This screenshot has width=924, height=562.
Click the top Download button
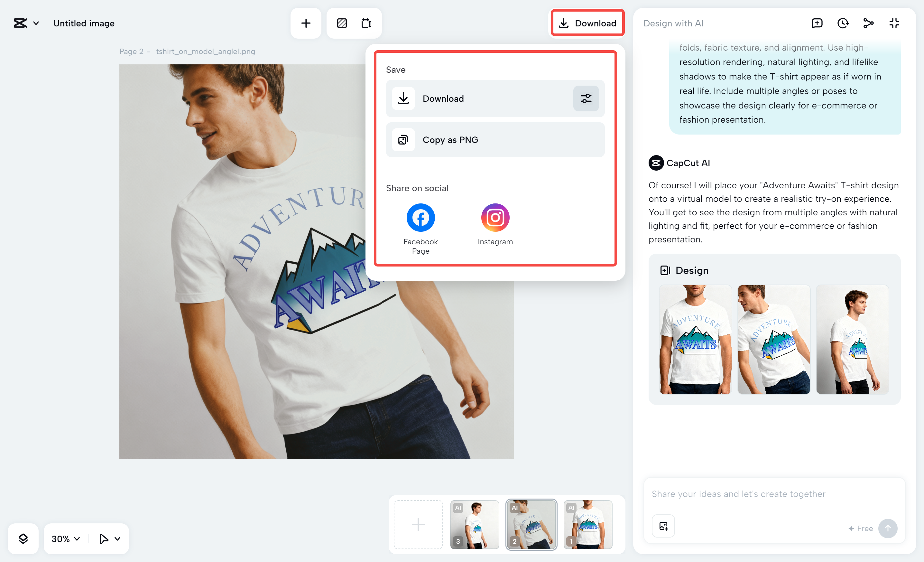click(x=587, y=23)
